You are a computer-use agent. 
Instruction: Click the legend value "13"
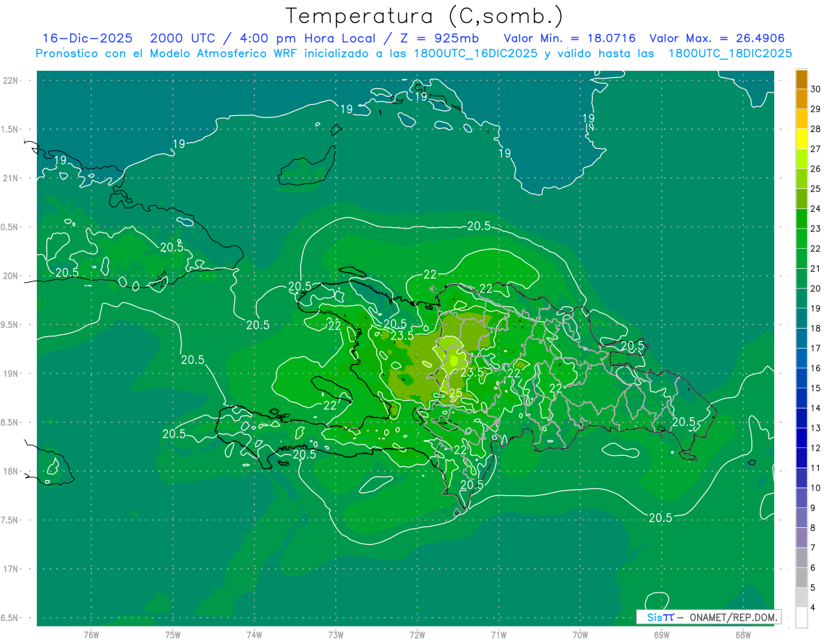(817, 428)
